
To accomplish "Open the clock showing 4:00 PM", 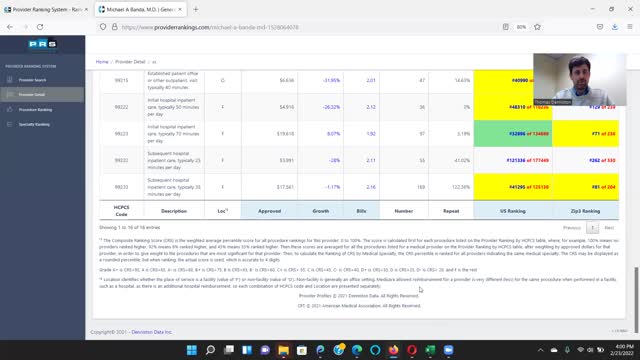I will [x=622, y=350].
